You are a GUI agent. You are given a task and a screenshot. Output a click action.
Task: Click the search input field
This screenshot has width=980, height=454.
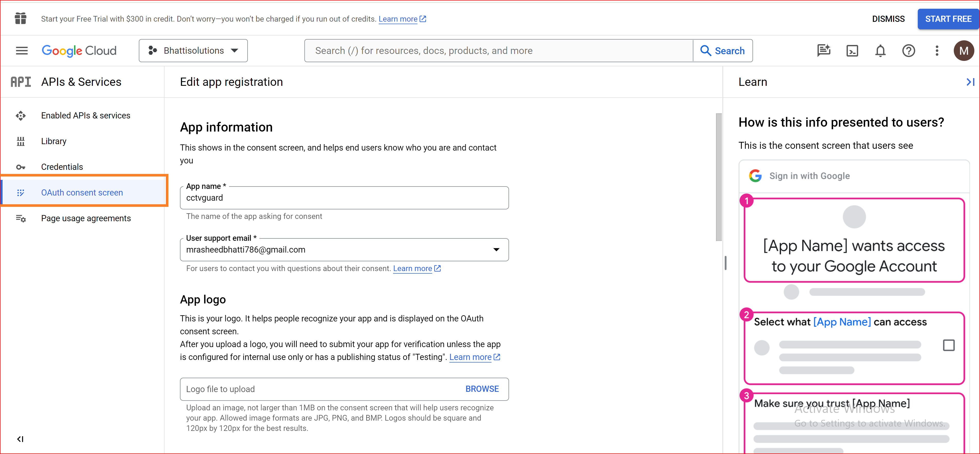(498, 51)
